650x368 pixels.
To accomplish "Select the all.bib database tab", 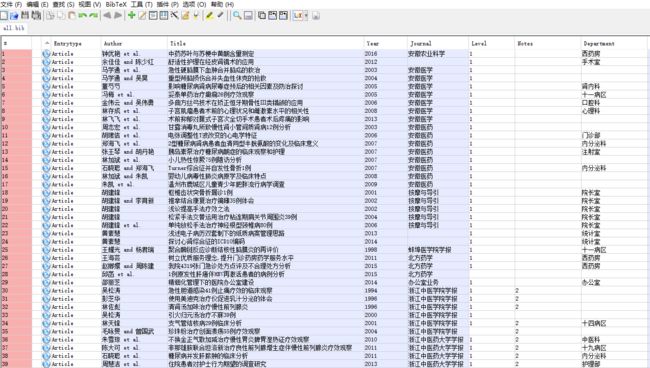I will [x=14, y=28].
